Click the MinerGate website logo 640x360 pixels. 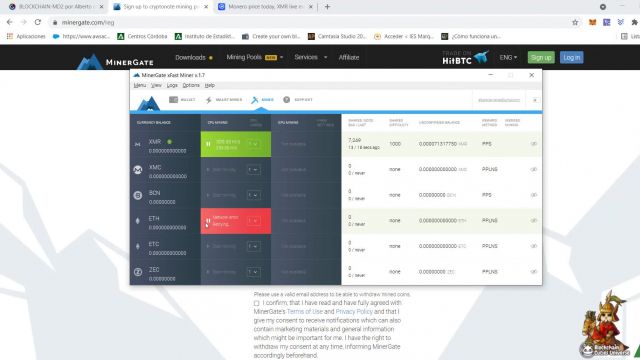click(116, 61)
